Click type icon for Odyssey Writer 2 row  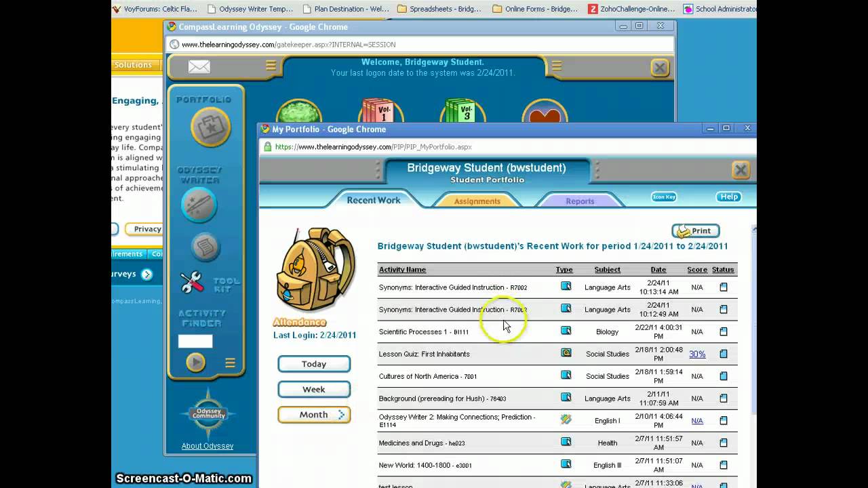click(x=566, y=420)
